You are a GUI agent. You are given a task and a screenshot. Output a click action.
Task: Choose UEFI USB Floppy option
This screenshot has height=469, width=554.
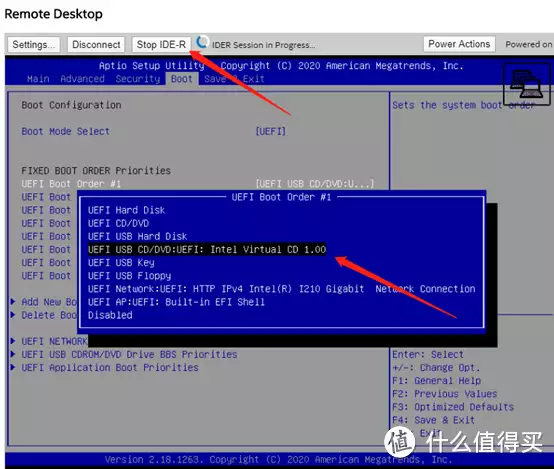pos(129,276)
